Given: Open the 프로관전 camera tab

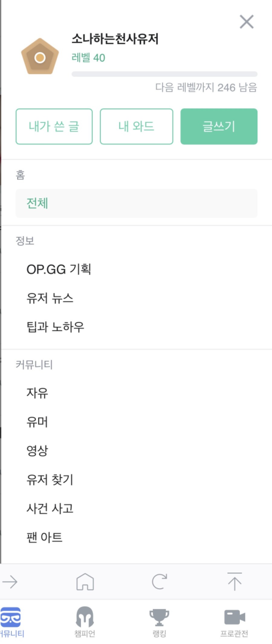Looking at the screenshot, I should (234, 622).
